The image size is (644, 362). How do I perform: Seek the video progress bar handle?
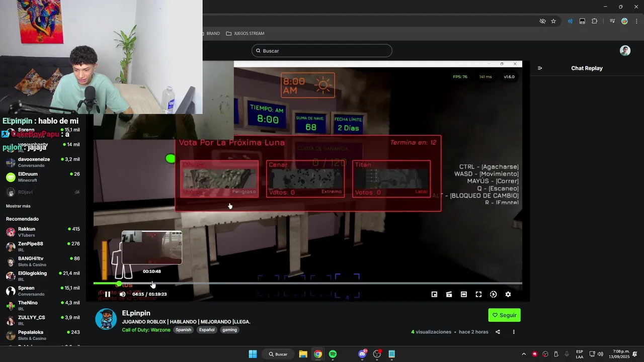(x=119, y=284)
